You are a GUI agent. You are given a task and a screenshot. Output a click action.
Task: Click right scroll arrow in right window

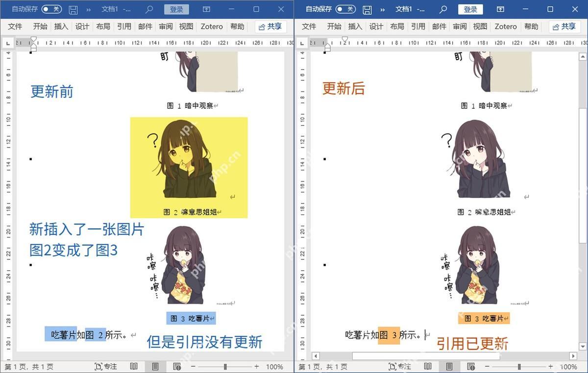(573, 356)
